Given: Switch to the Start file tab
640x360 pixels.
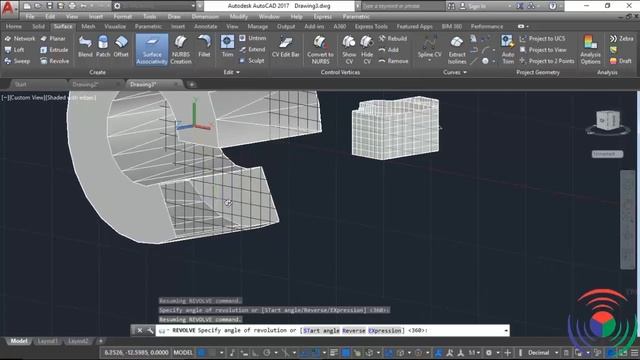Looking at the screenshot, I should [20, 84].
